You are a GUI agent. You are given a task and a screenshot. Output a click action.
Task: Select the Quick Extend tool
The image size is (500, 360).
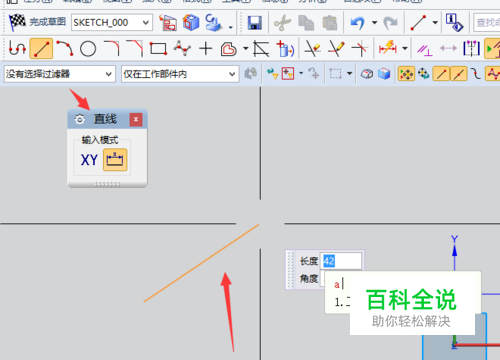pyautogui.click(x=336, y=49)
